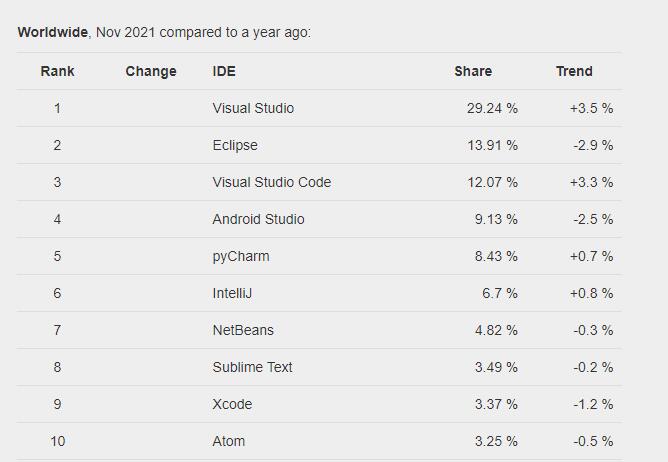Select the NetBeans entry
The image size is (668, 462).
coord(243,330)
